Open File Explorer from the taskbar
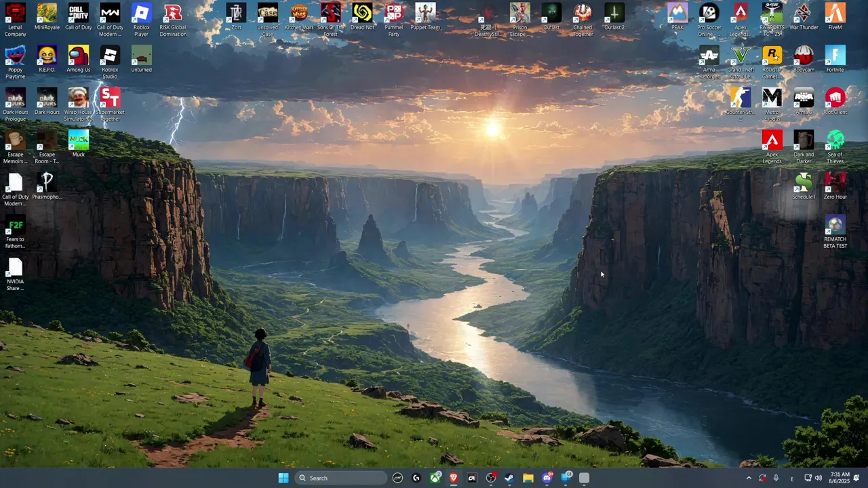 [x=528, y=478]
